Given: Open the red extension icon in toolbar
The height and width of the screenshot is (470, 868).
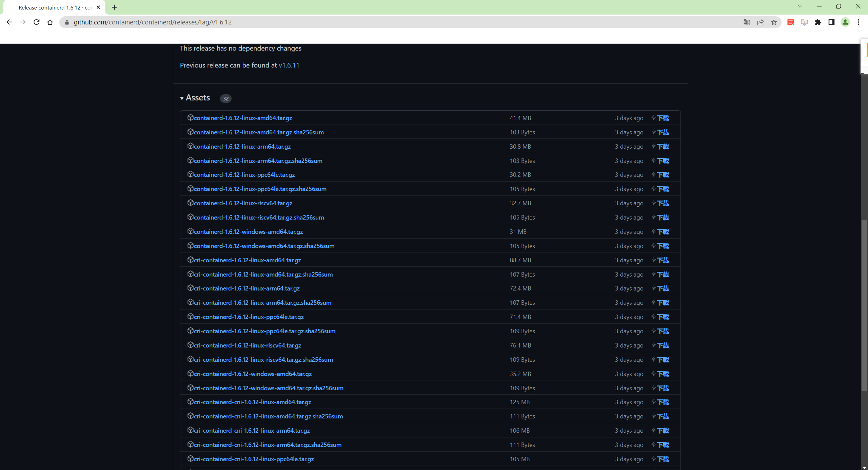Looking at the screenshot, I should (791, 22).
